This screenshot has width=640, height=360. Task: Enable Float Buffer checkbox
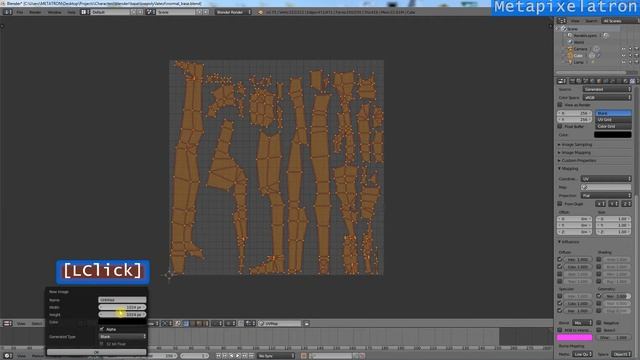tap(560, 127)
